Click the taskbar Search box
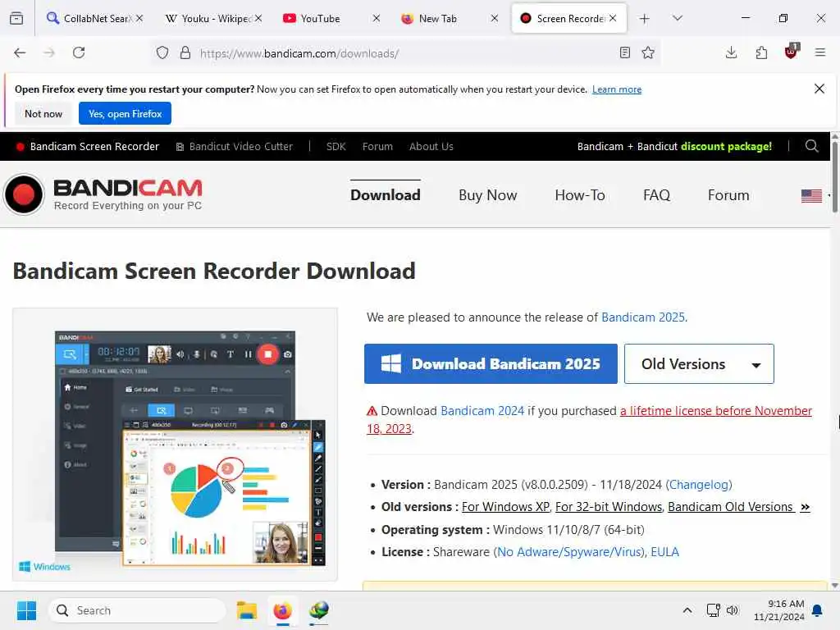Image resolution: width=840 pixels, height=630 pixels. (137, 610)
